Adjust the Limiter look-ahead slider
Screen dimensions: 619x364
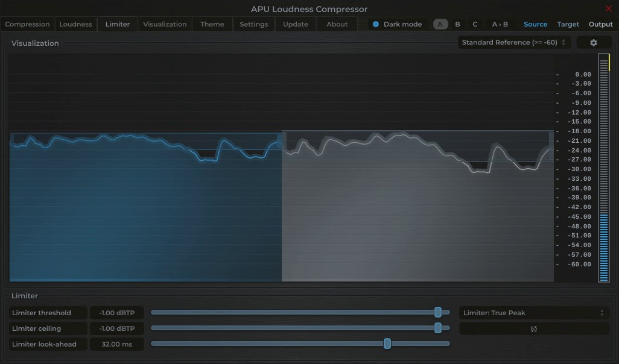387,344
